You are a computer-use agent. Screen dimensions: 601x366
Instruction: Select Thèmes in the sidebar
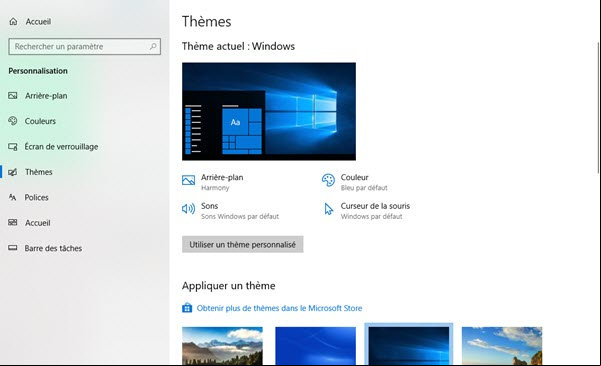(x=39, y=172)
